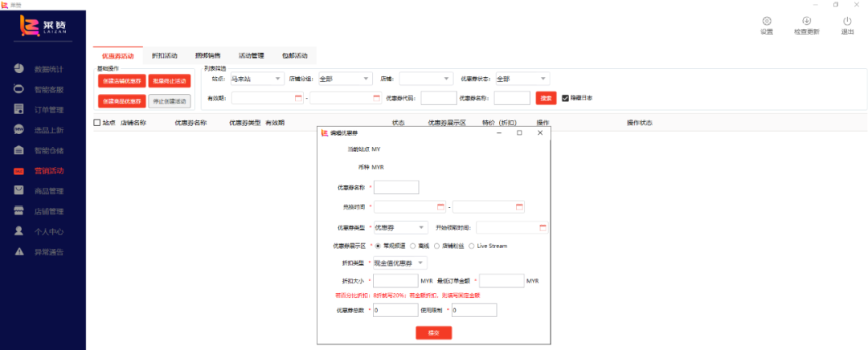Screen dimensions: 868x350
Task: Click 批量终止活动 red button
Action: tap(170, 81)
